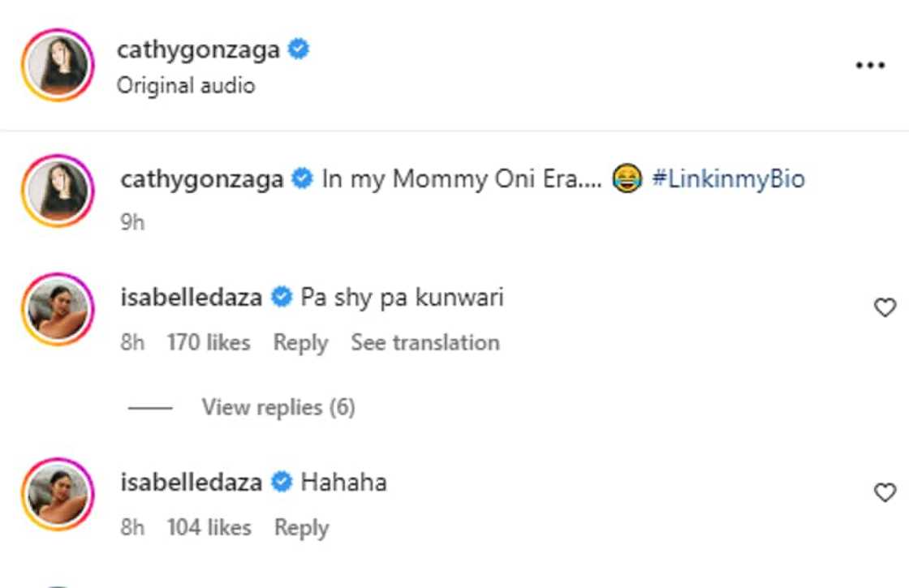Image resolution: width=909 pixels, height=588 pixels.
Task: Click cathygonzaga profile picture in header
Action: click(58, 65)
